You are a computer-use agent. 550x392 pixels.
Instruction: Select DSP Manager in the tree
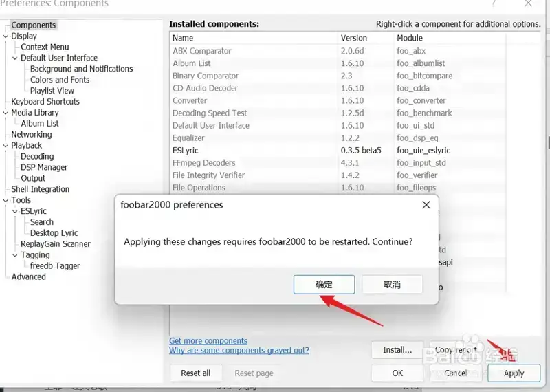(44, 167)
